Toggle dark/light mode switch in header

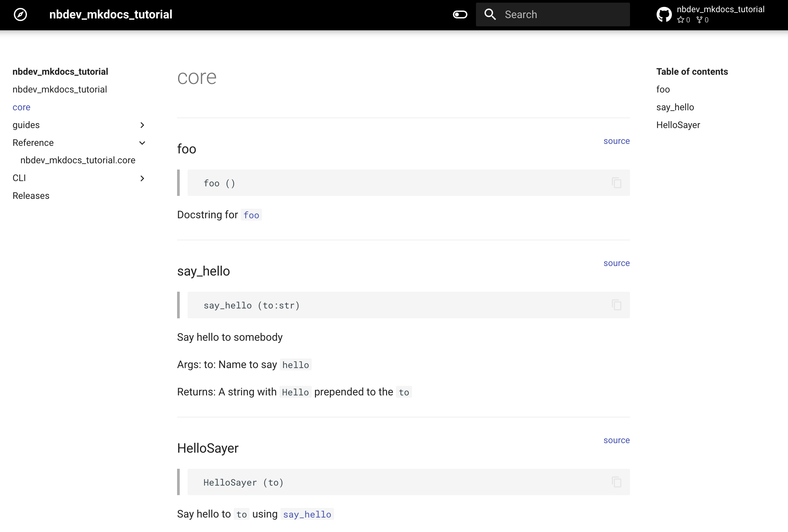pyautogui.click(x=460, y=14)
